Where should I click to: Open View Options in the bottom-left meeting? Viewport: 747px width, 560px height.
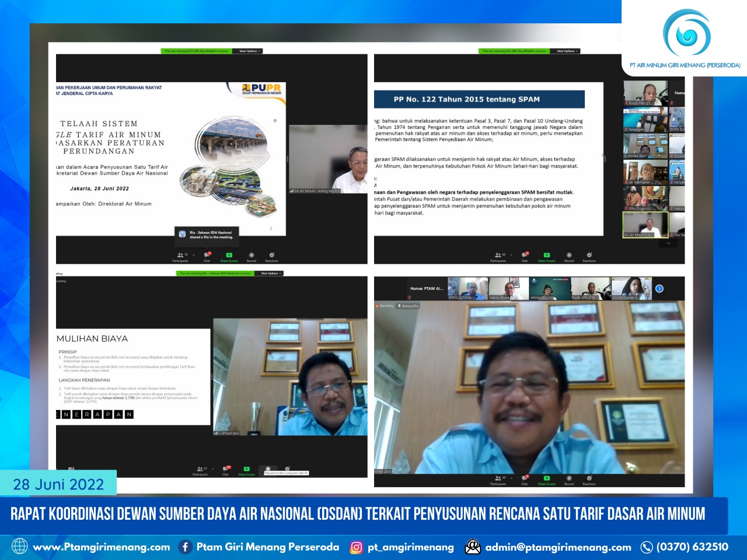(270, 272)
